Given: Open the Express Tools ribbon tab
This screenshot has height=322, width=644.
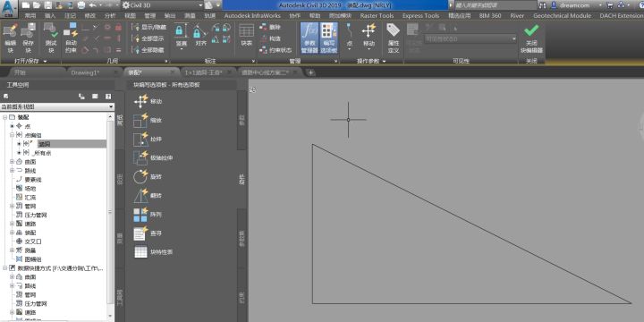Looking at the screenshot, I should point(420,15).
